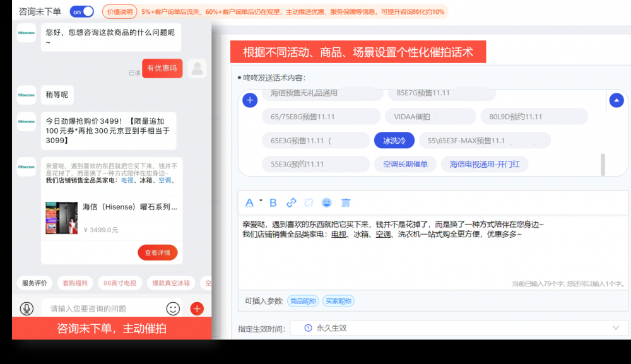Open the 指定生效时间 永久生效 dropdown
The image size is (631, 364).
(459, 328)
